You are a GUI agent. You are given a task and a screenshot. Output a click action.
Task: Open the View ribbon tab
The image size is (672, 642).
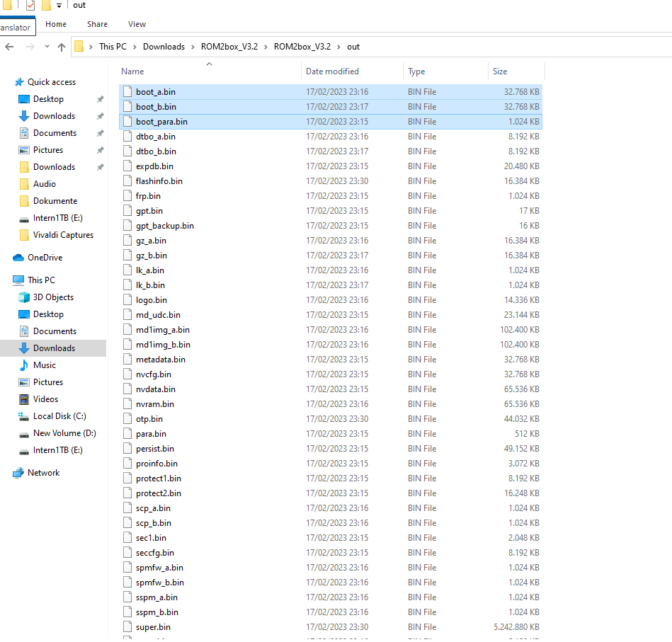[x=137, y=24]
